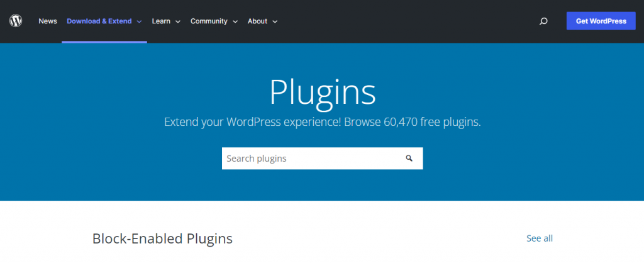Open the Learn menu item
This screenshot has height=263, width=644.
161,21
